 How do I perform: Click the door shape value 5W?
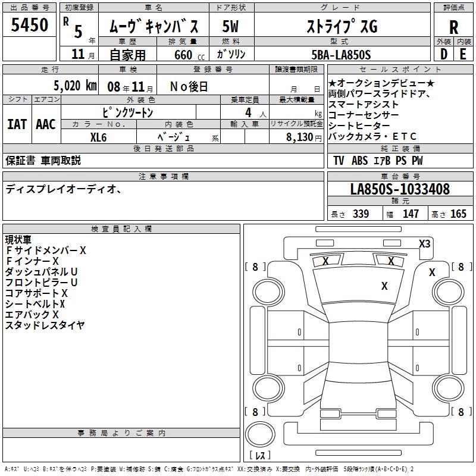tap(230, 26)
